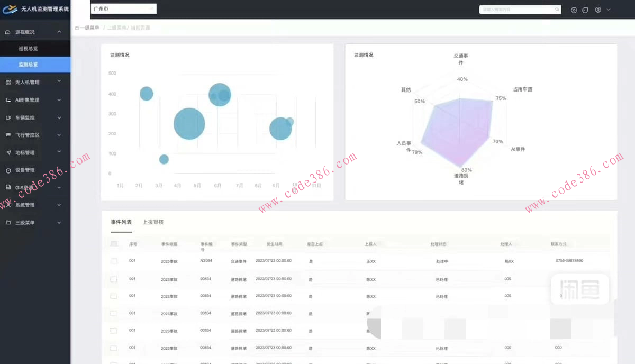
Task: Expand the 无人机管理 menu chevron
Action: point(59,81)
